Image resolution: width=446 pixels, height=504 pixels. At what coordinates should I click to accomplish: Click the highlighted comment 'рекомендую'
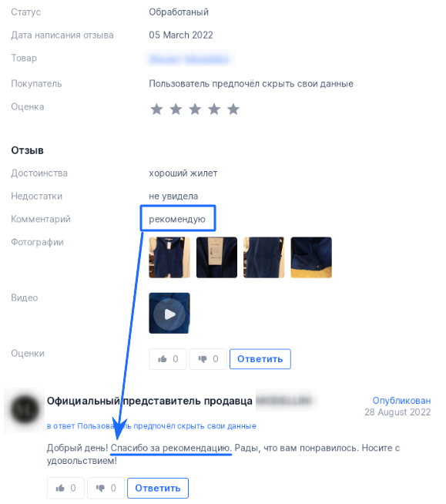click(x=177, y=219)
